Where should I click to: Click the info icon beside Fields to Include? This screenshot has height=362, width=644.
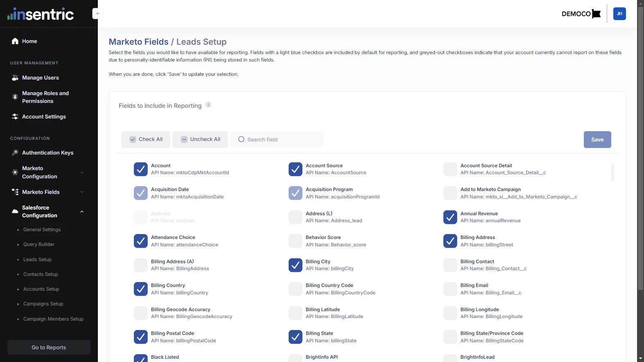pos(208,105)
